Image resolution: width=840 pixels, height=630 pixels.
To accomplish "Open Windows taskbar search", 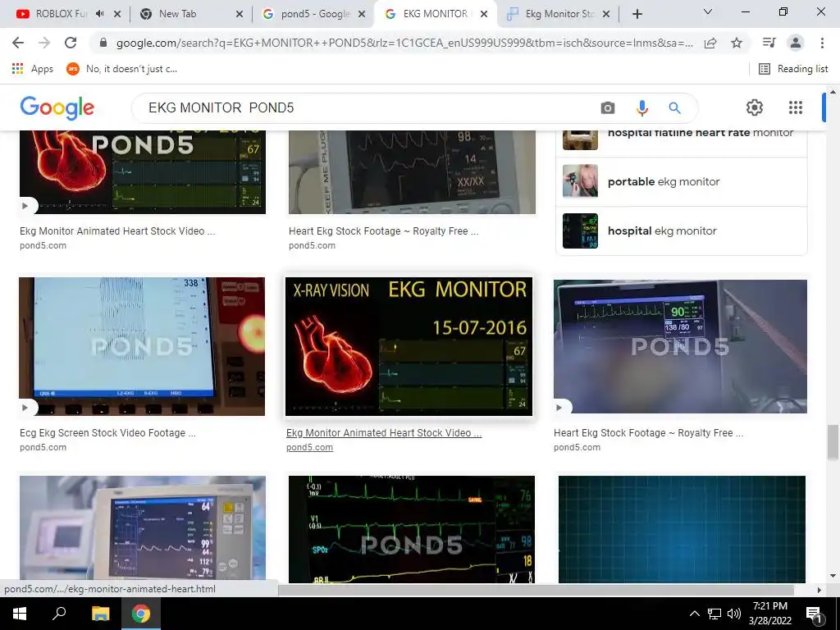I will [59, 614].
